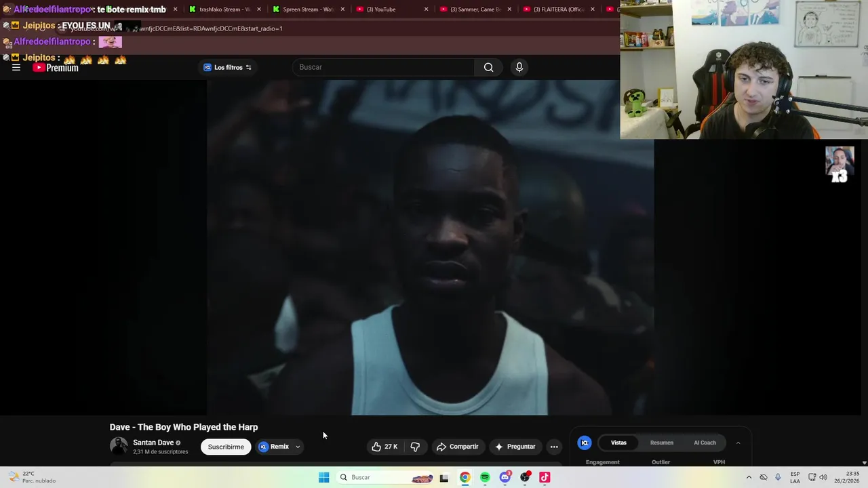Select the Outlier metric label

[660, 462]
